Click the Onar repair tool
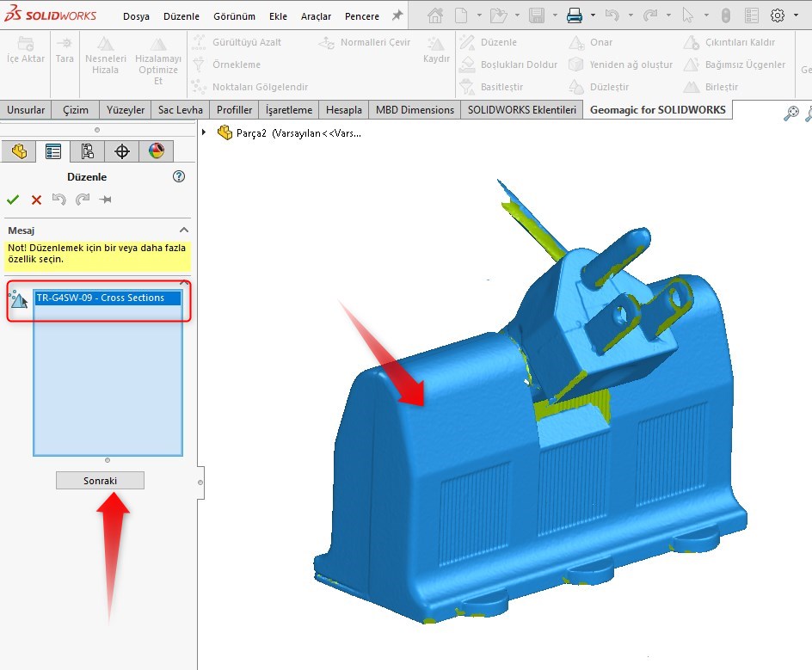 (x=590, y=42)
